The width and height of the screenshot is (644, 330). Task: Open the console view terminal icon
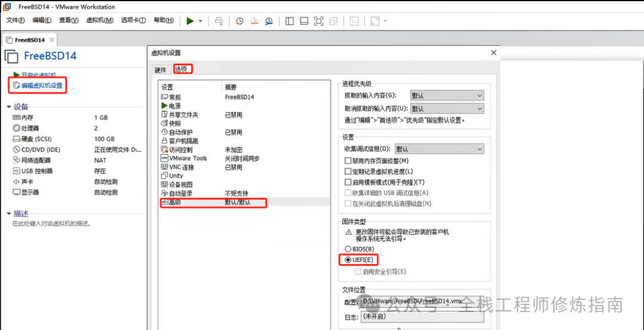click(x=354, y=21)
